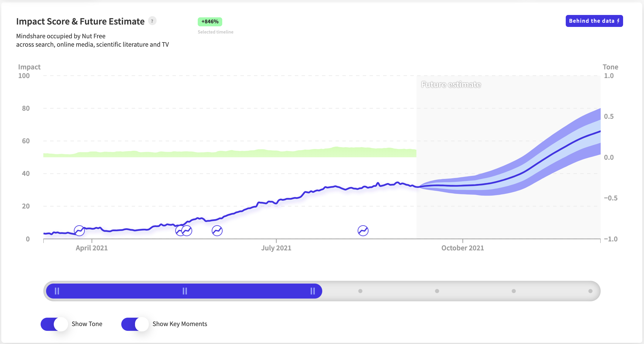644x344 pixels.
Task: Click the Selected timeline label
Action: pyautogui.click(x=215, y=32)
